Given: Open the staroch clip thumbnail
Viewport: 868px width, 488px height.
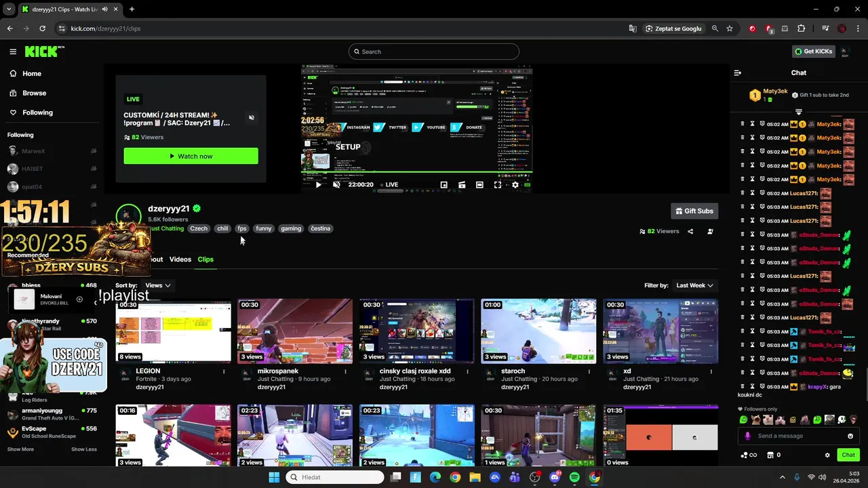Looking at the screenshot, I should [538, 331].
